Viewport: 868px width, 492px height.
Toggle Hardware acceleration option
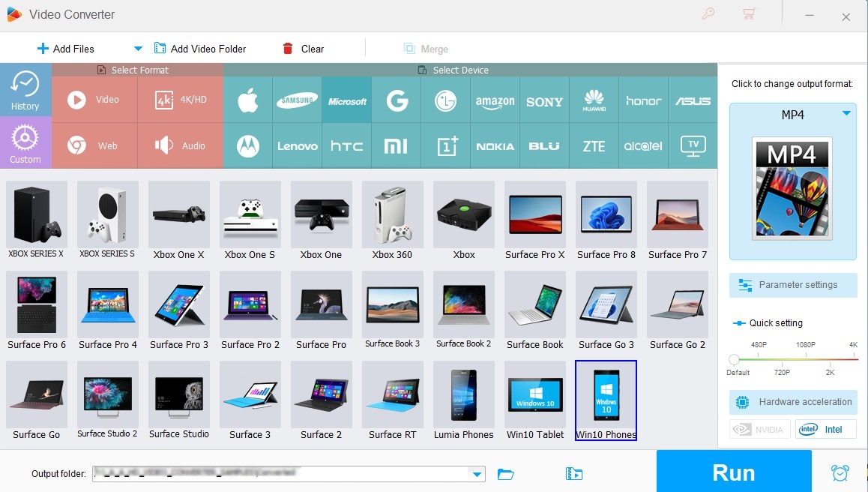point(794,402)
